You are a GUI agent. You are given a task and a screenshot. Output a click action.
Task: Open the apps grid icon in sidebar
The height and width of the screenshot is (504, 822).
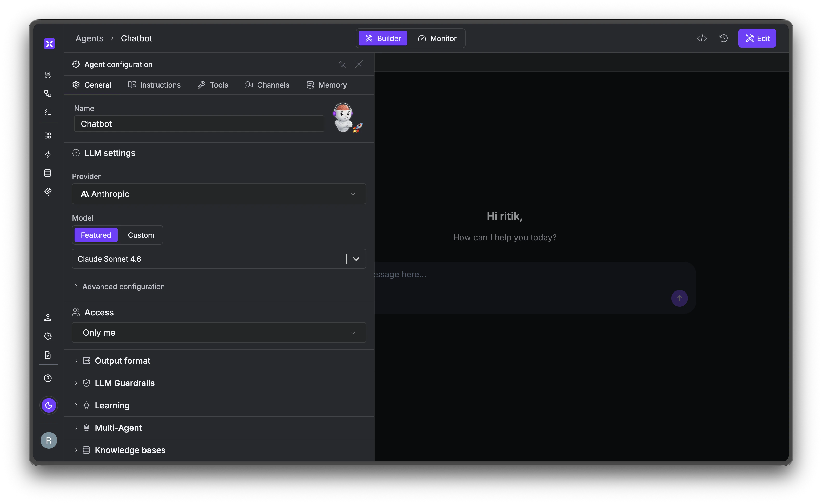48,136
